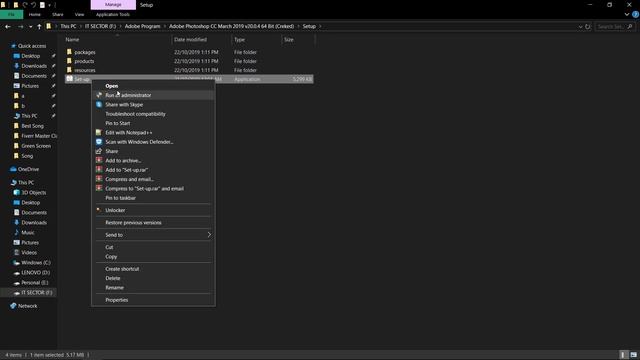Viewport: 640px width, 360px height.
Task: Open the recent locations dropdown
Action: click(30, 27)
